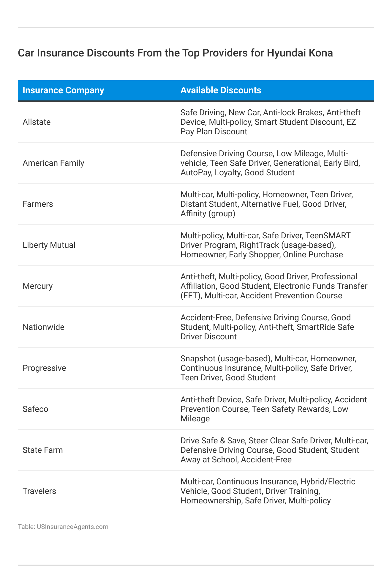Screen dimensions: 392x586
Task: Click the Hyundai Kona discounts table title
Action: 175,53
